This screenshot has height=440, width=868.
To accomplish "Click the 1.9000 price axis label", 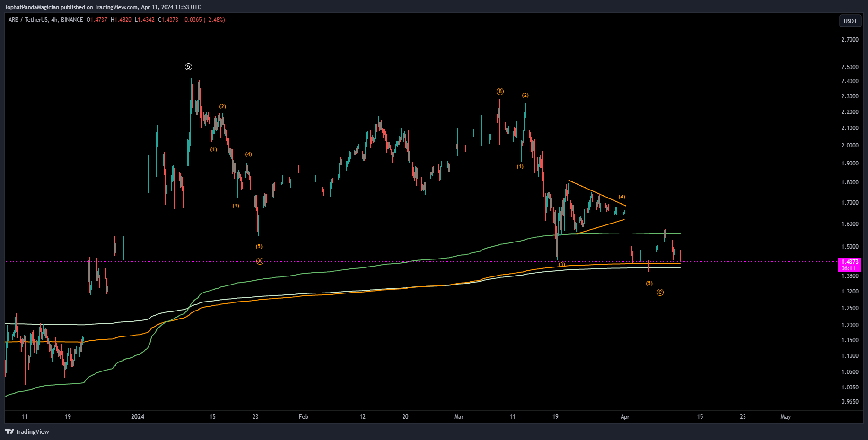I will pyautogui.click(x=850, y=164).
